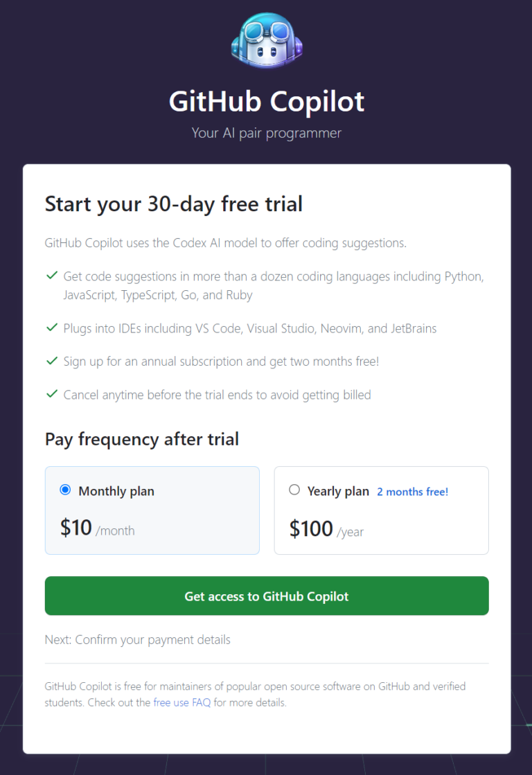532x775 pixels.
Task: Select the Monthly plan radio button
Action: pyautogui.click(x=64, y=490)
